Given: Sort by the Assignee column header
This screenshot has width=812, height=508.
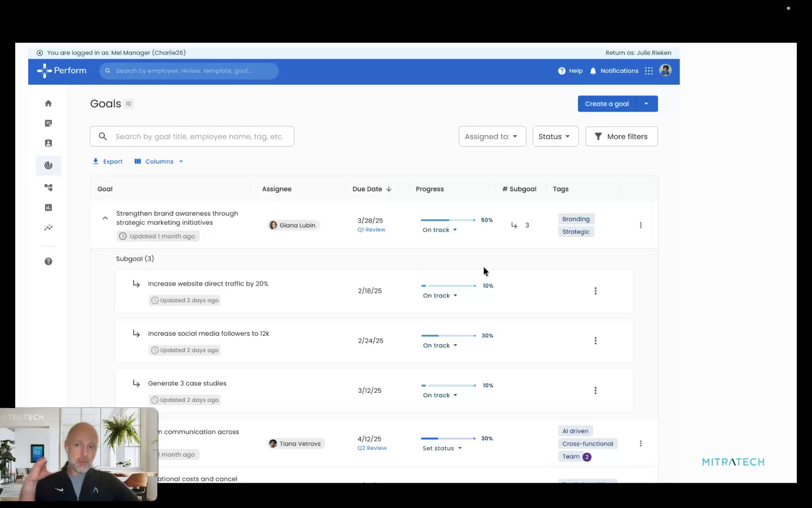Looking at the screenshot, I should 277,189.
